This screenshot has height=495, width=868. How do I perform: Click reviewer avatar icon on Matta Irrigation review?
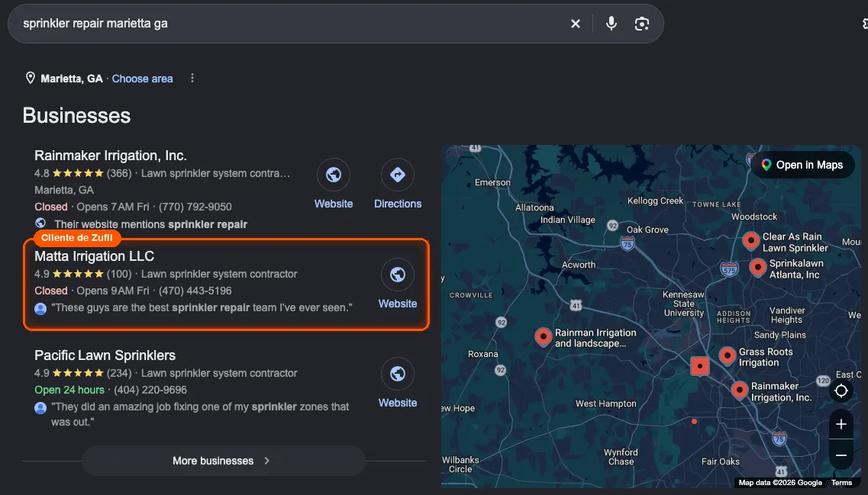(40, 309)
